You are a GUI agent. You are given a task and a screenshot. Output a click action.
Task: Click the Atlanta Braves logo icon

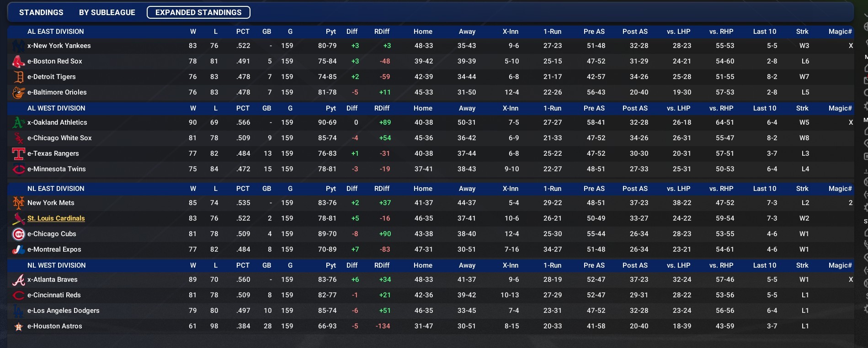coord(18,280)
